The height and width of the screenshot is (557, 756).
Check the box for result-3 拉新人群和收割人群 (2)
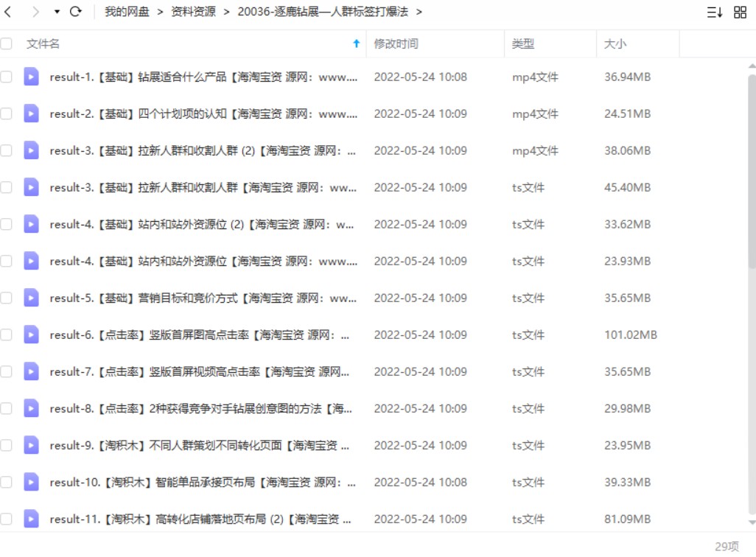tap(7, 150)
